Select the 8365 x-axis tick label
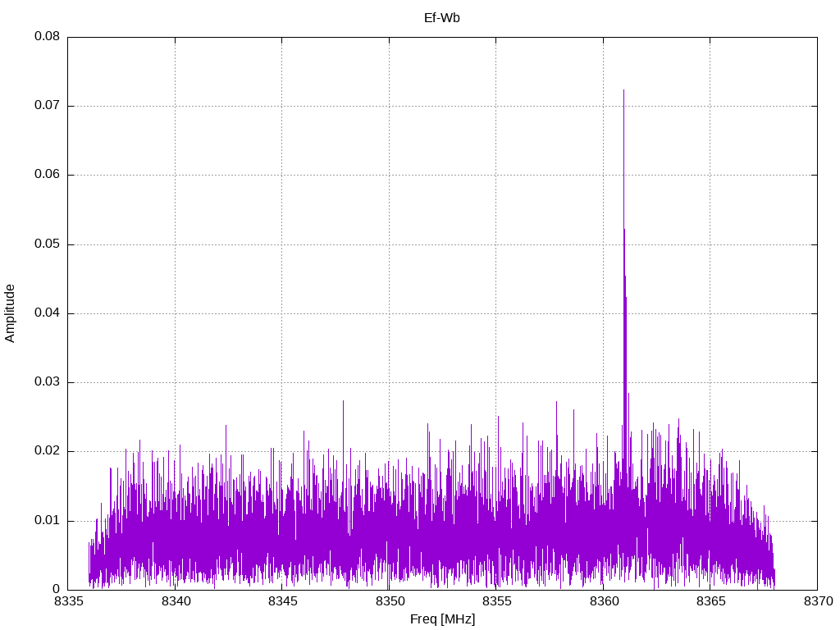 point(710,602)
